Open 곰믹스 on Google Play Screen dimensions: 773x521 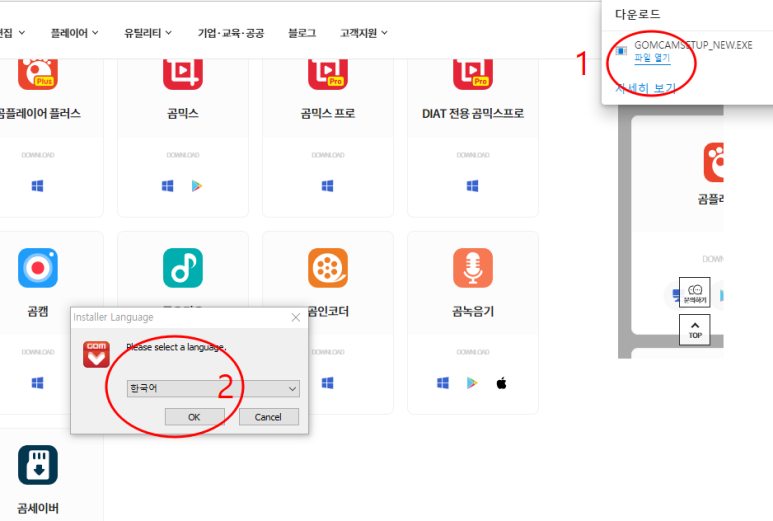click(197, 186)
